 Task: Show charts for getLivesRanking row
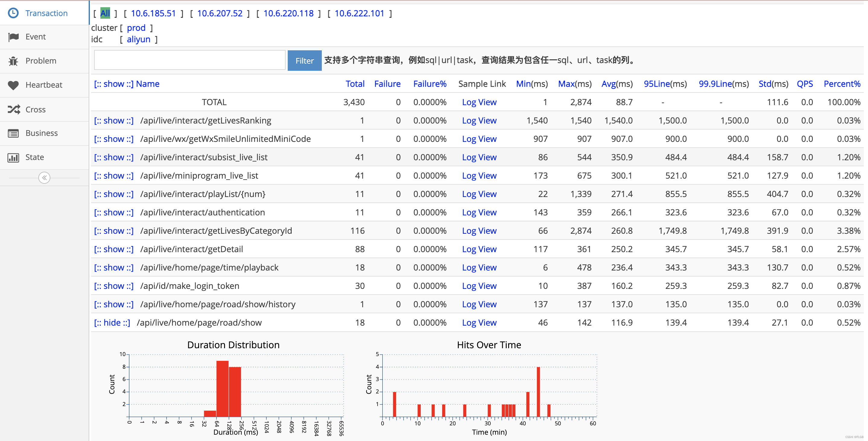coord(114,121)
